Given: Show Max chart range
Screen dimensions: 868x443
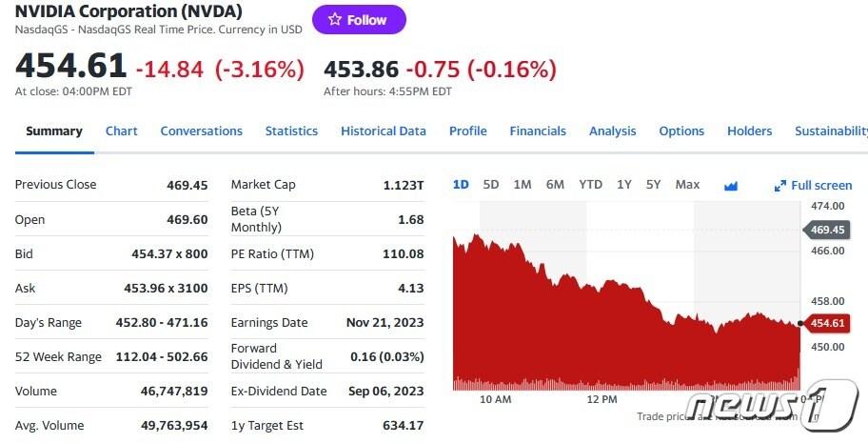Looking at the screenshot, I should (687, 185).
